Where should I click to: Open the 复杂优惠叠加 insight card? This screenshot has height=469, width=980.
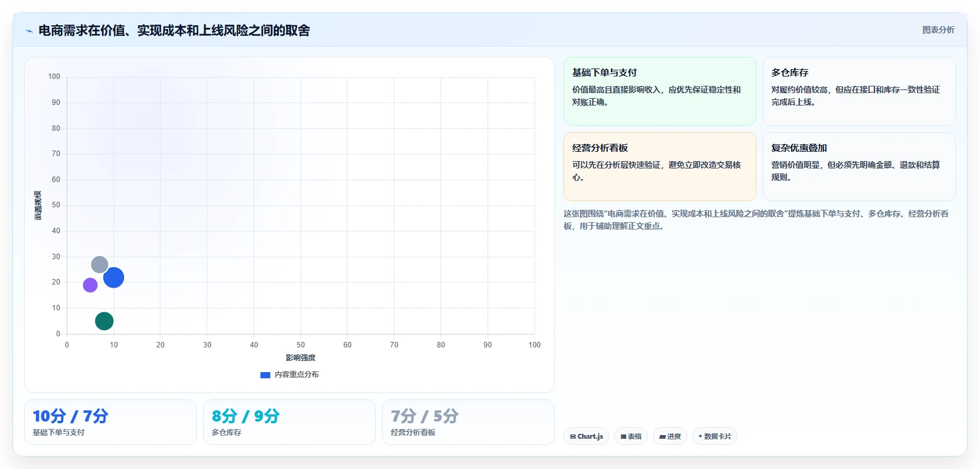coord(859,167)
